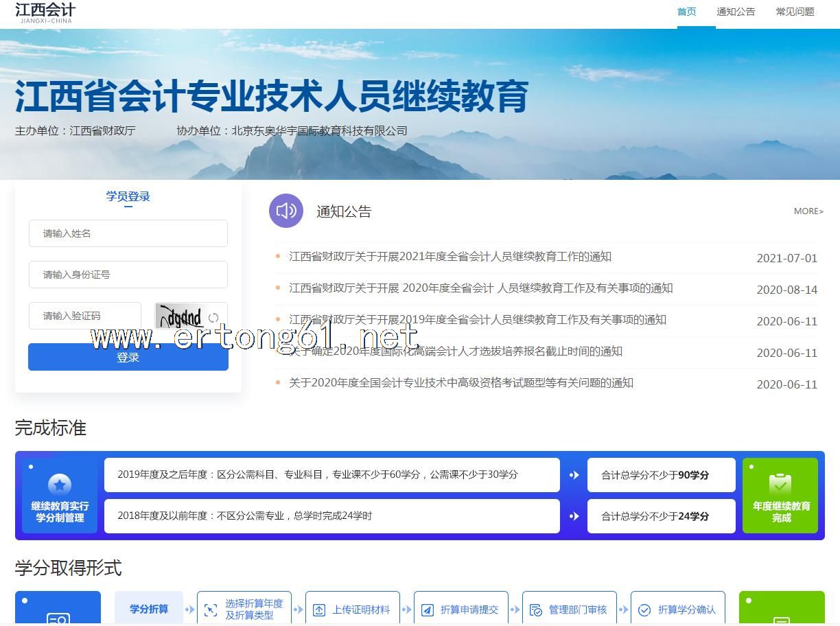This screenshot has width=840, height=626.
Task: Focus the name input field
Action: click(128, 233)
